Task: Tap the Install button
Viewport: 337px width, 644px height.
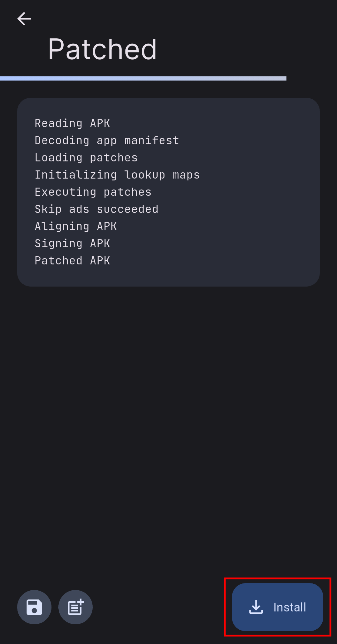Action: [x=277, y=607]
